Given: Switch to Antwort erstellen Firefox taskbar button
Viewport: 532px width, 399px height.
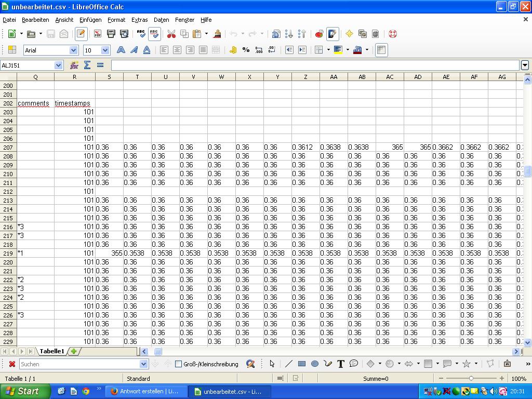Looking at the screenshot, I should 147,391.
